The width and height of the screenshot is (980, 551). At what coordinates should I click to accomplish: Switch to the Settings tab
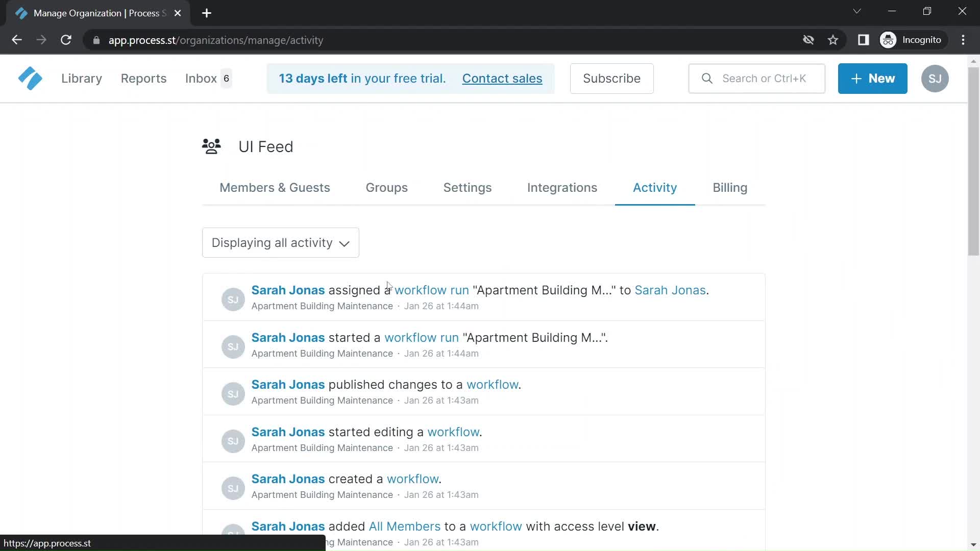click(x=468, y=188)
